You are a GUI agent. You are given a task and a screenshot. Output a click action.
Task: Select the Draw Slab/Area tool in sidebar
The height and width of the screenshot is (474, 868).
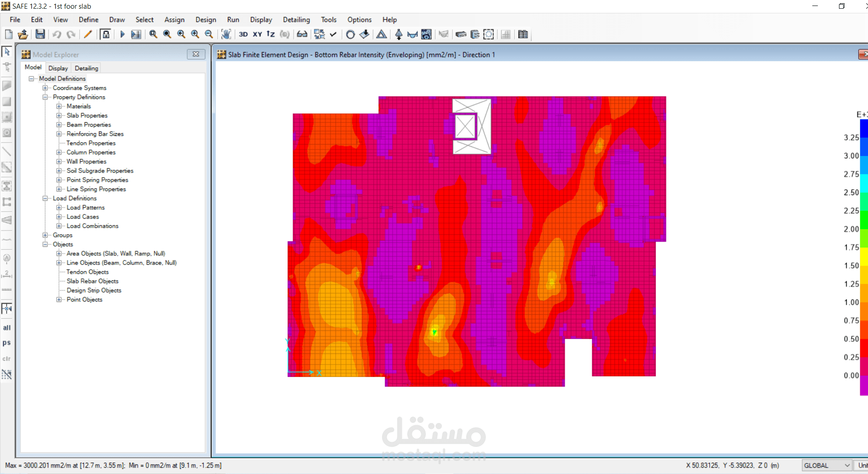pos(7,86)
